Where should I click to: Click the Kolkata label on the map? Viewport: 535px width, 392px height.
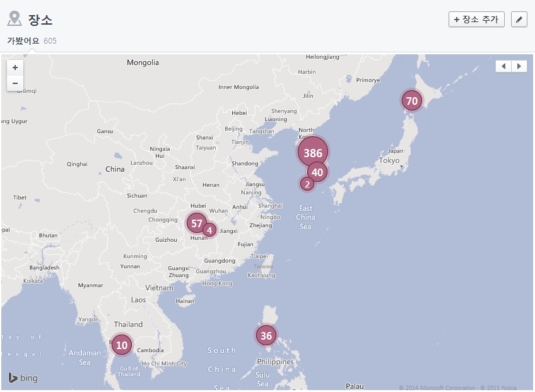pos(33,281)
